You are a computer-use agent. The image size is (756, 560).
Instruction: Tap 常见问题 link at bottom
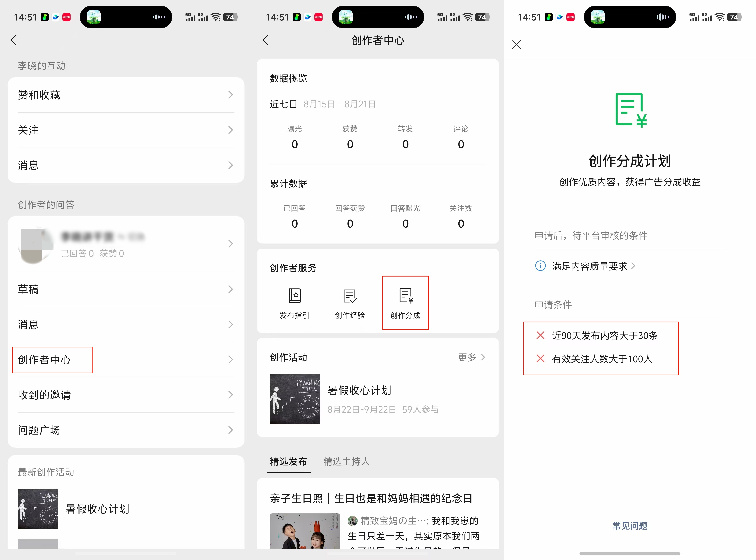[630, 525]
